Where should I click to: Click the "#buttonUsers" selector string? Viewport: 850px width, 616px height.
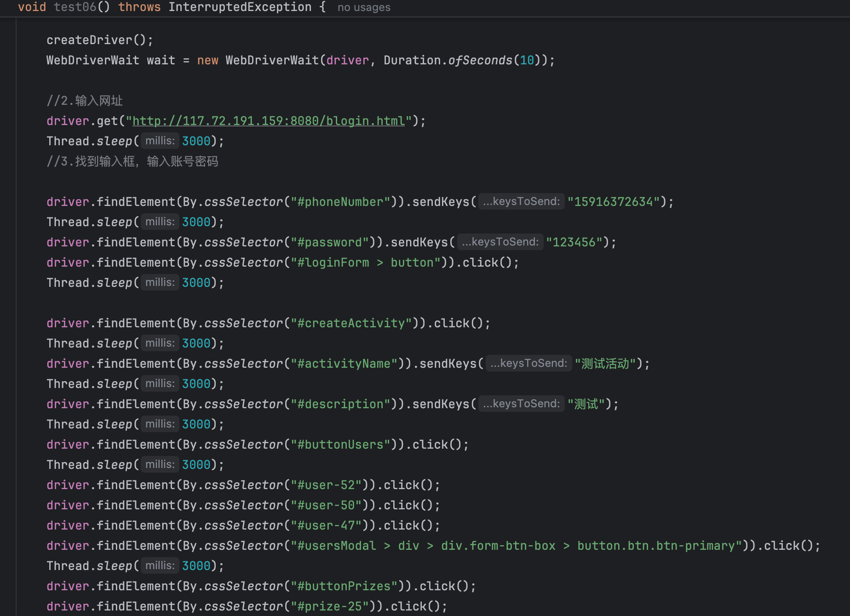tap(340, 445)
